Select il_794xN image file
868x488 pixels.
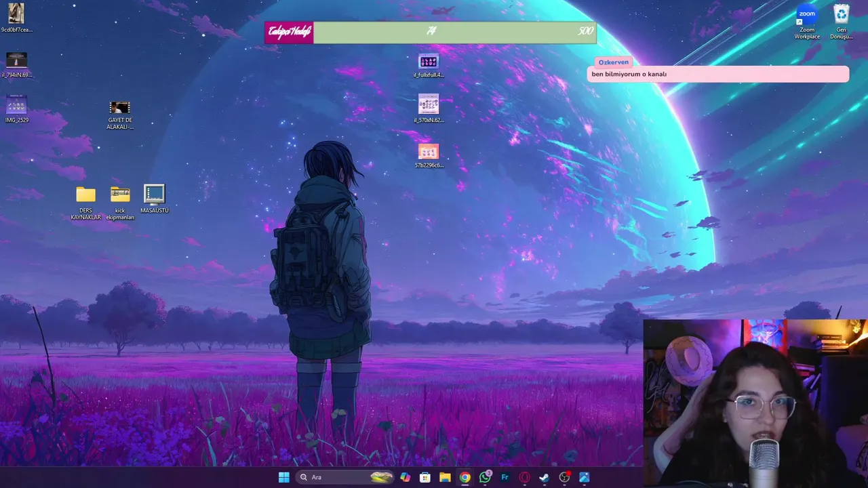click(x=16, y=65)
